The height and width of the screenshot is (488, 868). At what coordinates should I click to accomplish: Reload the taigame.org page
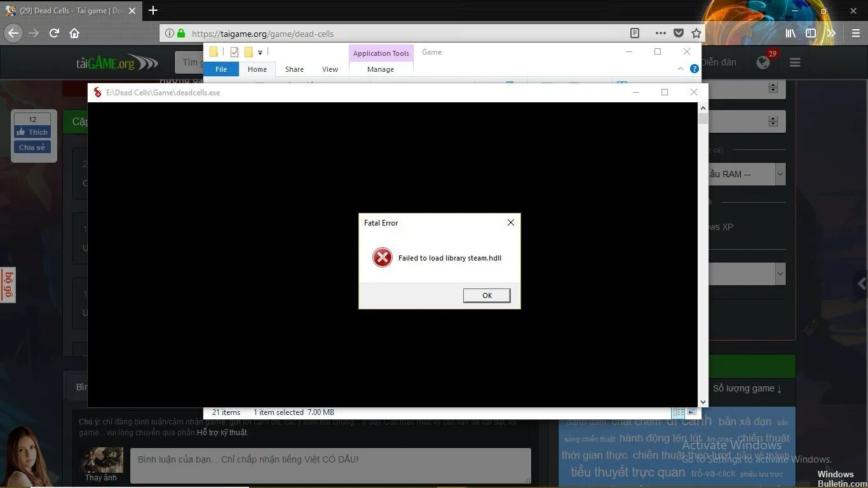[54, 33]
